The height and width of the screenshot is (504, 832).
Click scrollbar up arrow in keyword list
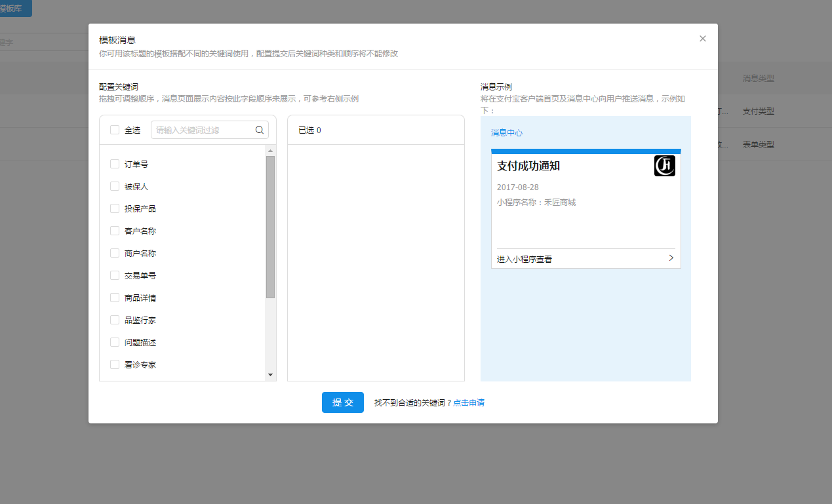click(270, 151)
